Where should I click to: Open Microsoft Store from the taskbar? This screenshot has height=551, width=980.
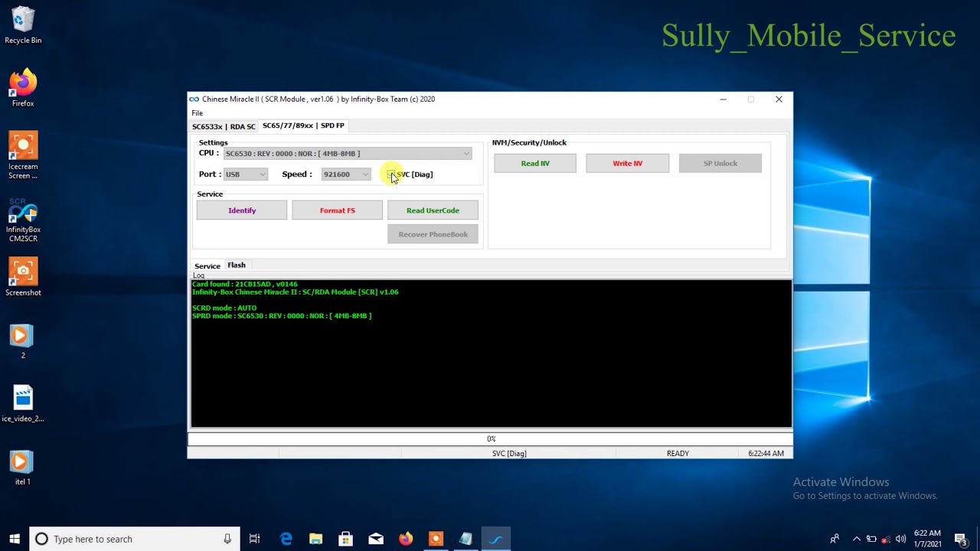[345, 539]
